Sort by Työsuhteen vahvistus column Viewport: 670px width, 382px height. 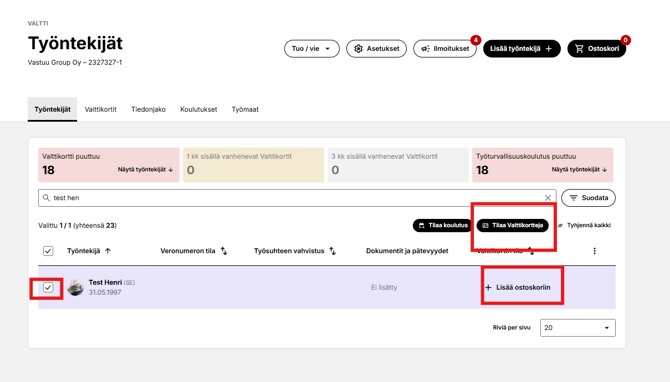coord(295,251)
